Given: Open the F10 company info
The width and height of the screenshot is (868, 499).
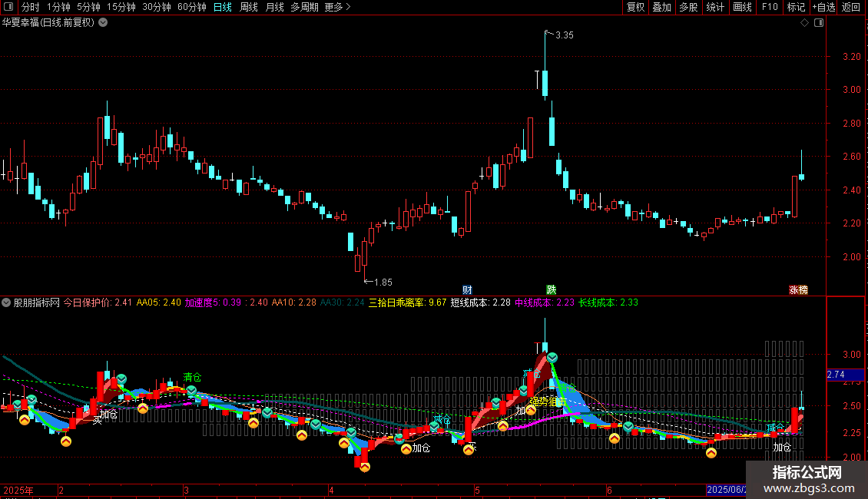Looking at the screenshot, I should pos(770,7).
